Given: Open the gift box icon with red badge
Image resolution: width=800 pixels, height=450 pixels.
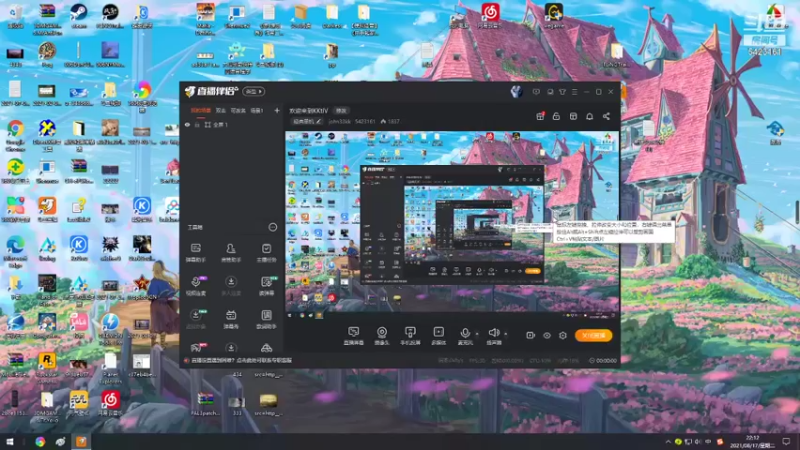Looking at the screenshot, I should point(540,116).
